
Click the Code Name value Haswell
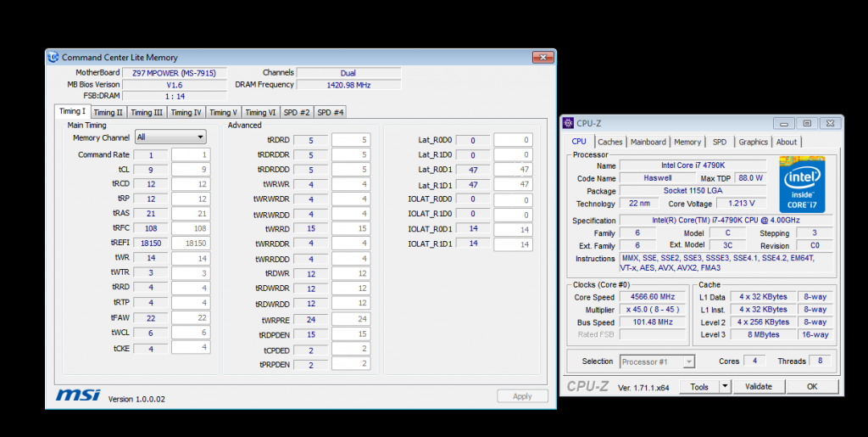[658, 178]
